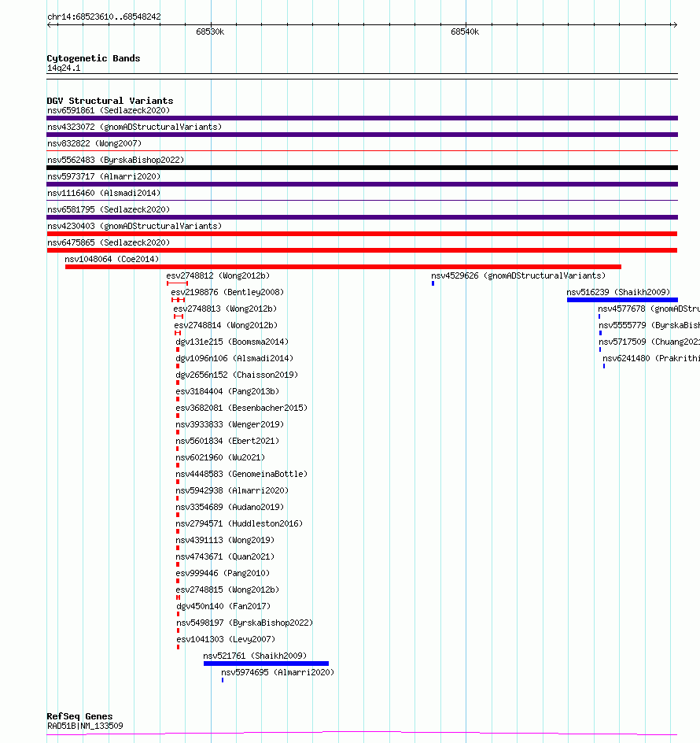This screenshot has width=700, height=743.
Task: Click the black nsv5562483 variant bar
Action: tap(362, 168)
